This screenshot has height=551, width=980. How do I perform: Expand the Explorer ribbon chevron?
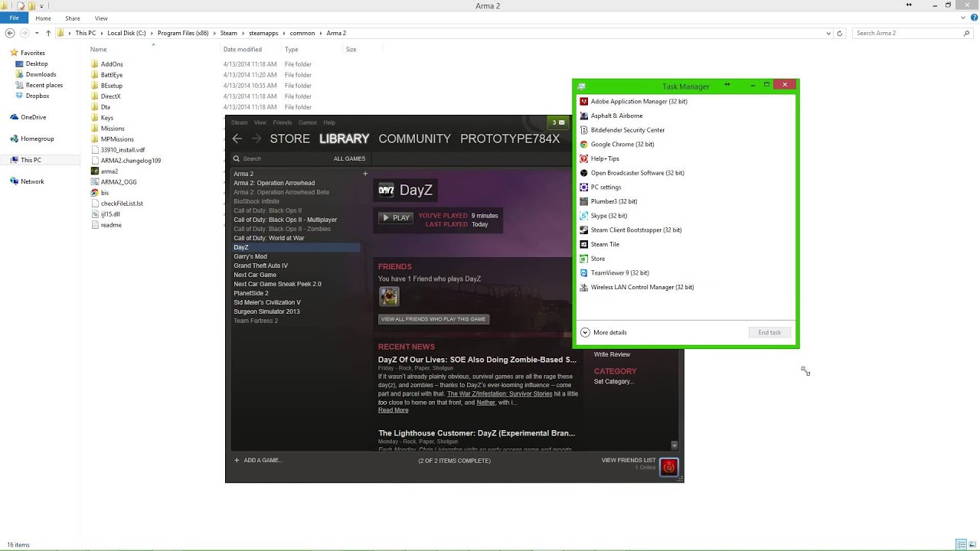pos(962,18)
